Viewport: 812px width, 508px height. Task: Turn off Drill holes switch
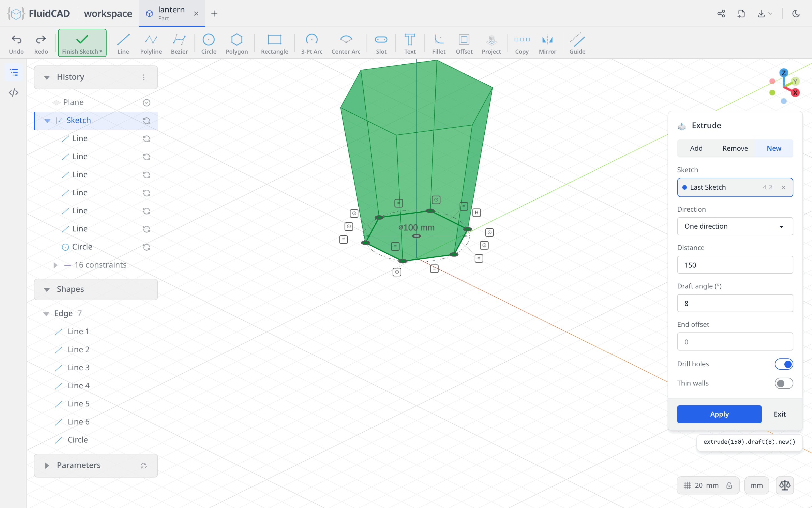pyautogui.click(x=784, y=364)
